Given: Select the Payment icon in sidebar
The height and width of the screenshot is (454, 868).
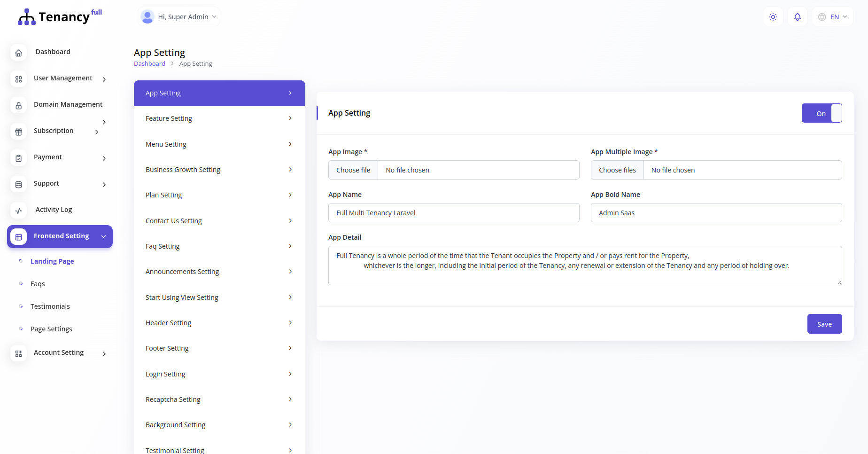Looking at the screenshot, I should coord(18,158).
